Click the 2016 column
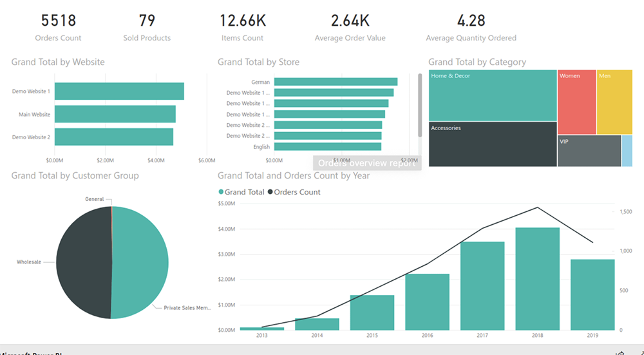644x355 pixels. coord(427,302)
